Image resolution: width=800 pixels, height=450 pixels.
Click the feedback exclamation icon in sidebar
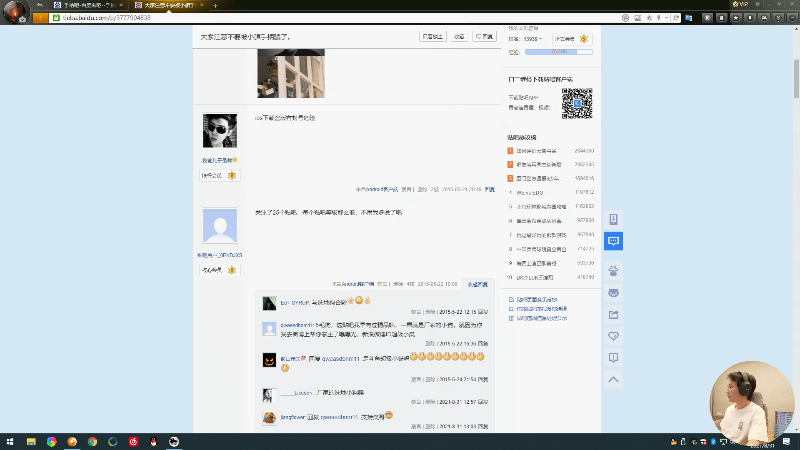click(x=613, y=358)
